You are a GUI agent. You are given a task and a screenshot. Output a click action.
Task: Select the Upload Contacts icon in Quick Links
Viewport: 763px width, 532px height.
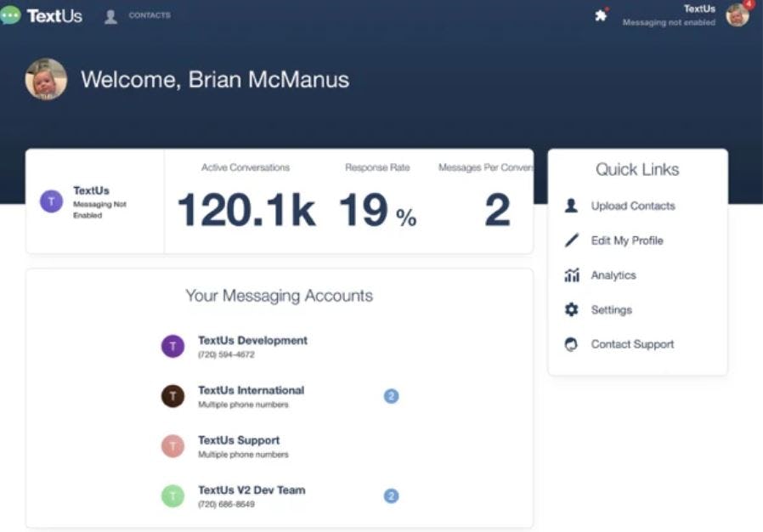coord(572,206)
